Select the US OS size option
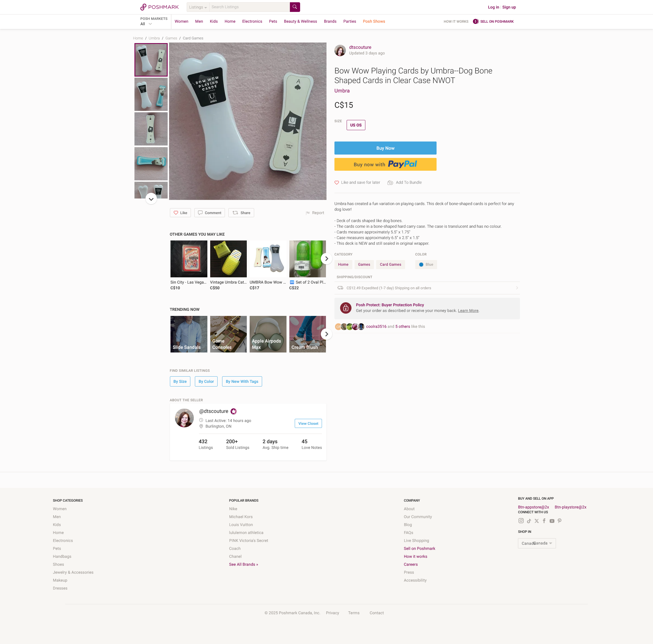The image size is (653, 644). [x=355, y=125]
